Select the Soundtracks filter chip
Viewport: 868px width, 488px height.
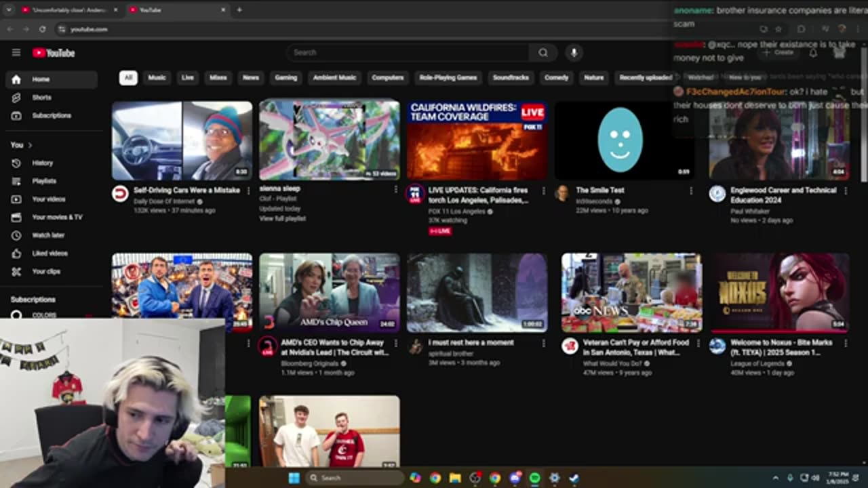point(511,77)
